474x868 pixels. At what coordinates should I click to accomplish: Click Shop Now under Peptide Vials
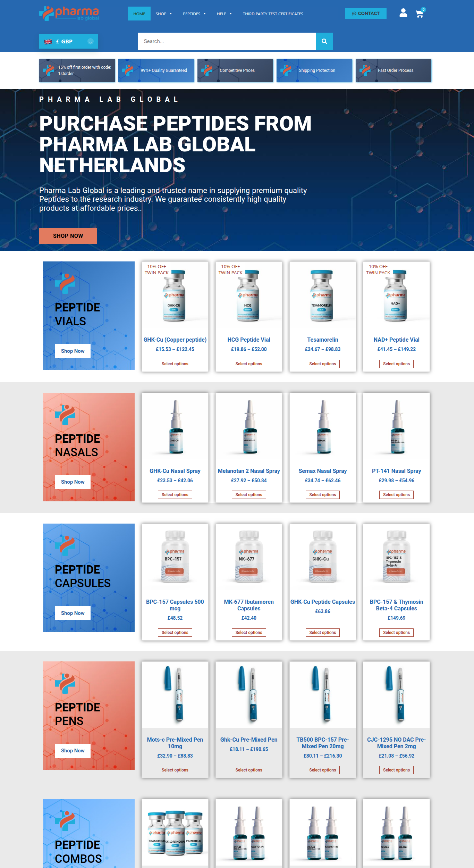pos(73,351)
